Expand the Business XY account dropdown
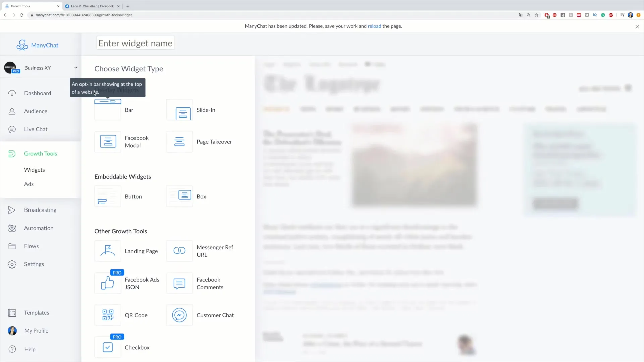644x362 pixels. (76, 68)
